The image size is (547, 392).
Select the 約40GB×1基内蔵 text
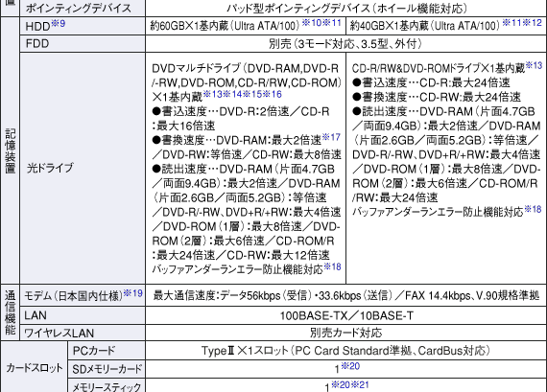[x=390, y=26]
